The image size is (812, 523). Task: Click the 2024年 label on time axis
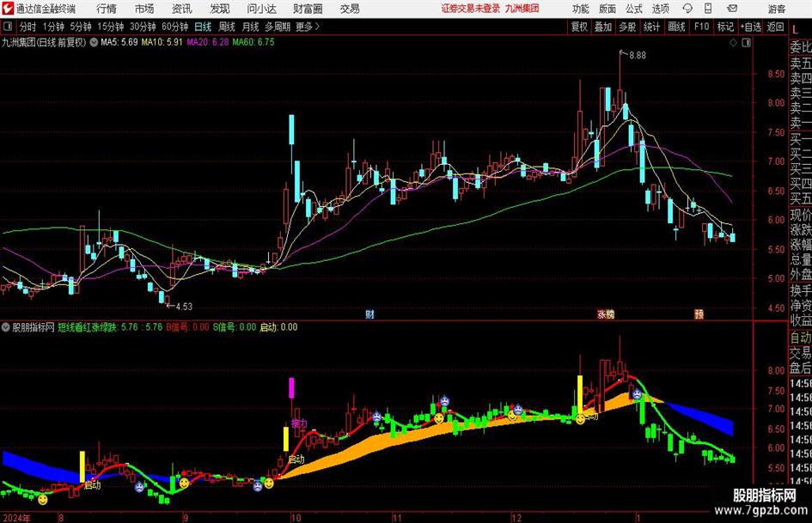pos(16,518)
